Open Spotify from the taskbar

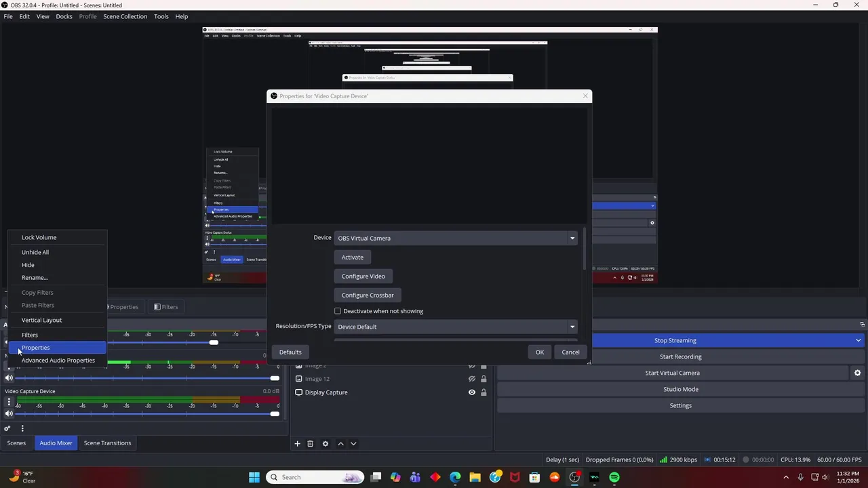tap(614, 477)
